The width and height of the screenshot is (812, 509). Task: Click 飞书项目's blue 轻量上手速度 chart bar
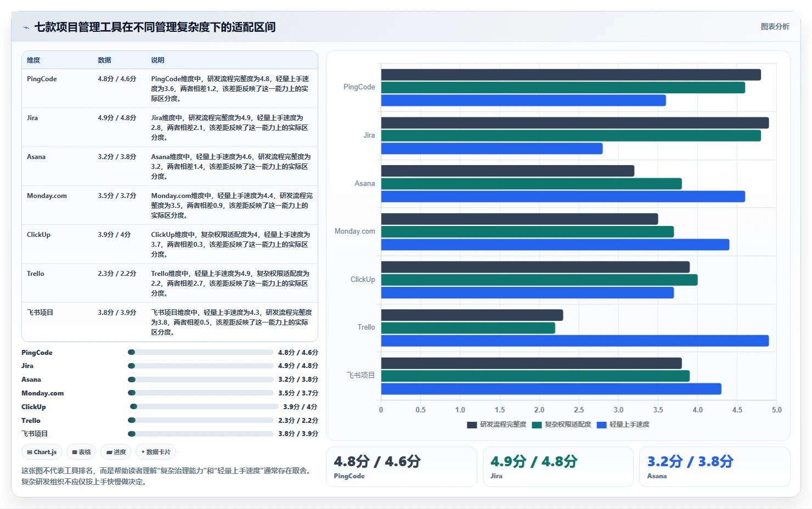tap(551, 389)
